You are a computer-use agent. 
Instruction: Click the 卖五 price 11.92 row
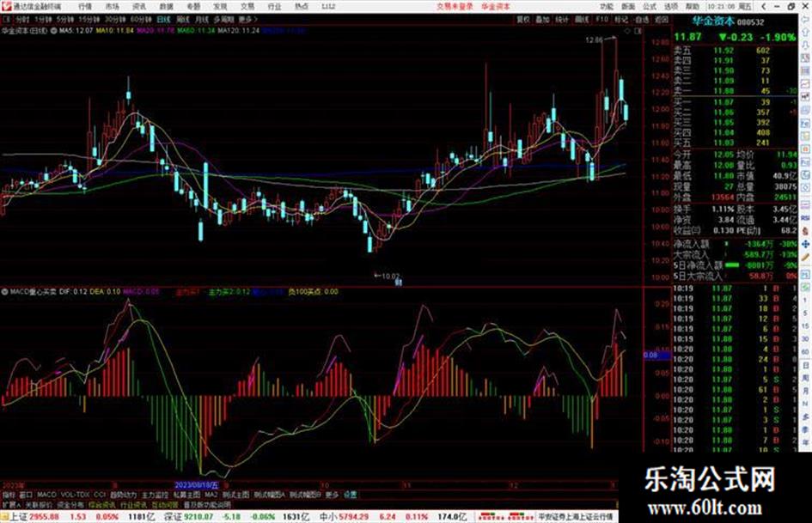[735, 51]
